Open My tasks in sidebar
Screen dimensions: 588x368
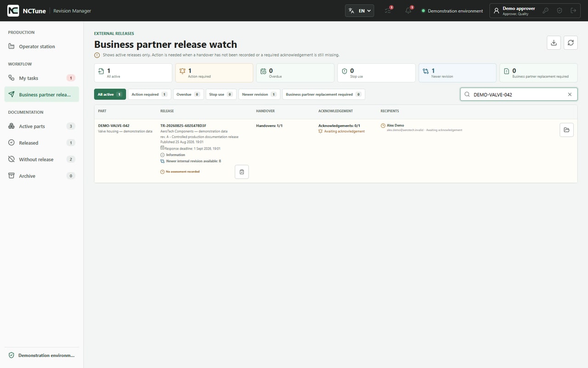42,78
